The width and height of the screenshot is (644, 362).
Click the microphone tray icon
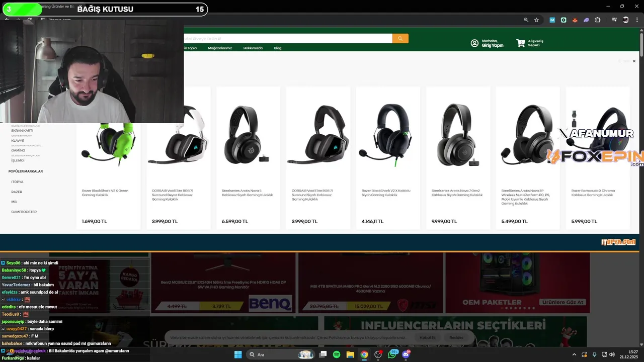coord(594,354)
